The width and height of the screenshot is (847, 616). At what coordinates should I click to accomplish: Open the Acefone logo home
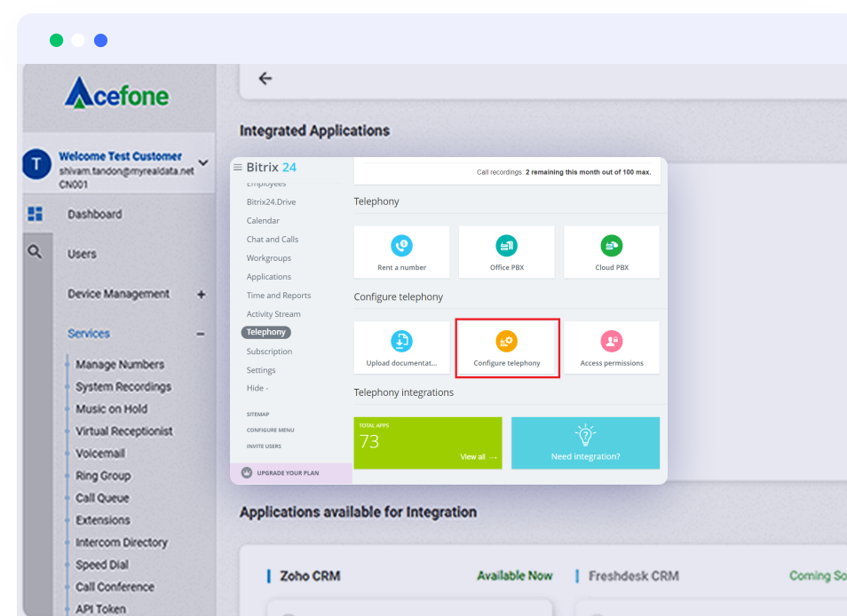[x=116, y=93]
